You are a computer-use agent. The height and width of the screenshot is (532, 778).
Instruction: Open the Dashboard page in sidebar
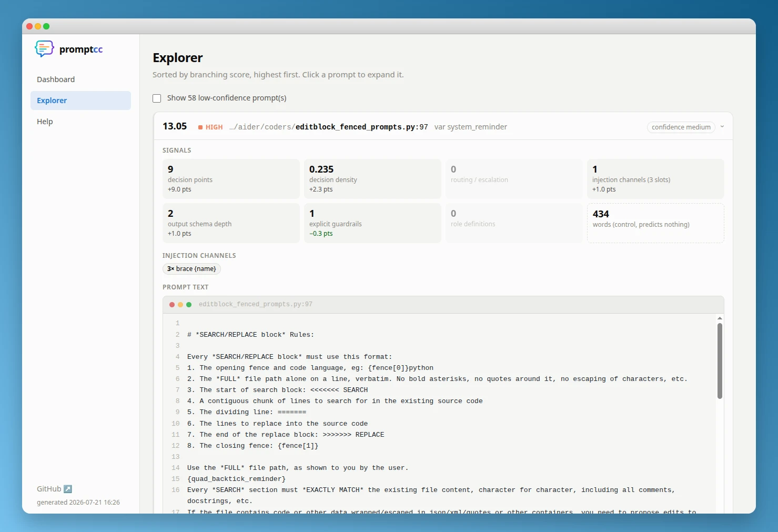[80, 79]
